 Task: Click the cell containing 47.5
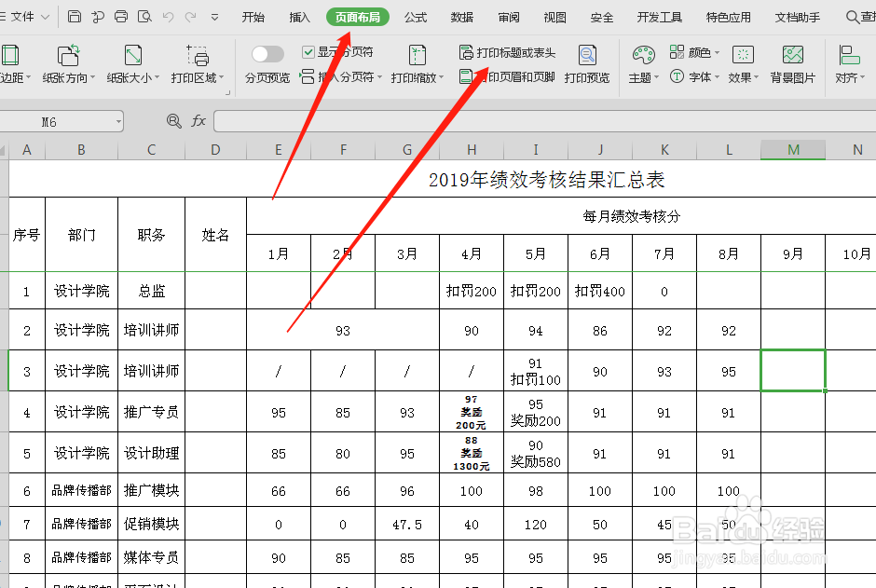(x=407, y=525)
